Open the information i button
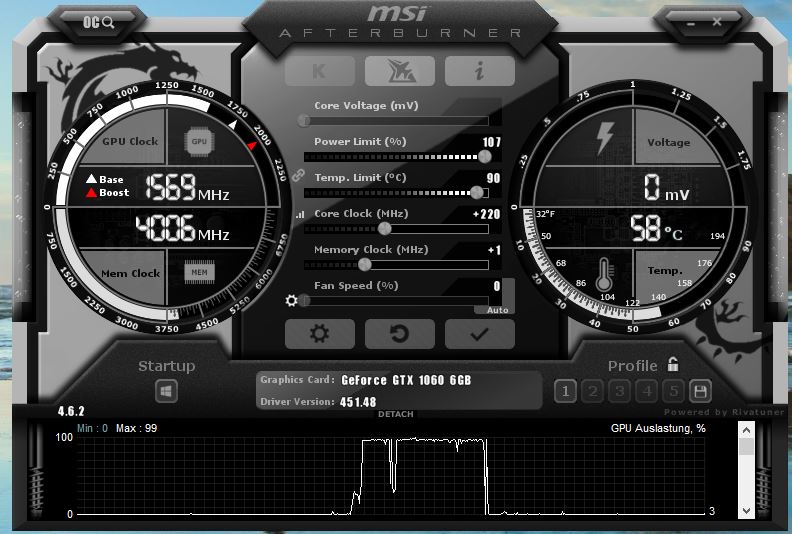The image size is (792, 534). point(479,71)
